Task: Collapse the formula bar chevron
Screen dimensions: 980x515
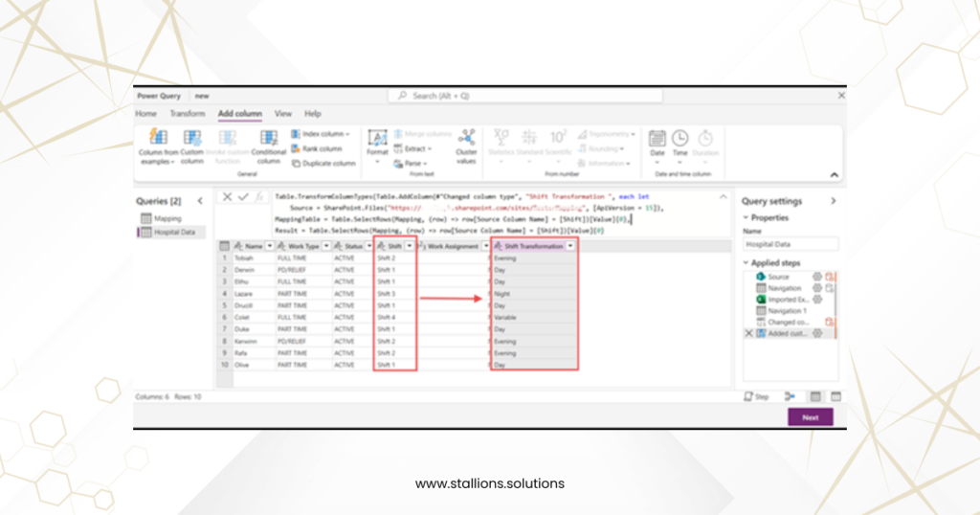Action: coord(724,197)
